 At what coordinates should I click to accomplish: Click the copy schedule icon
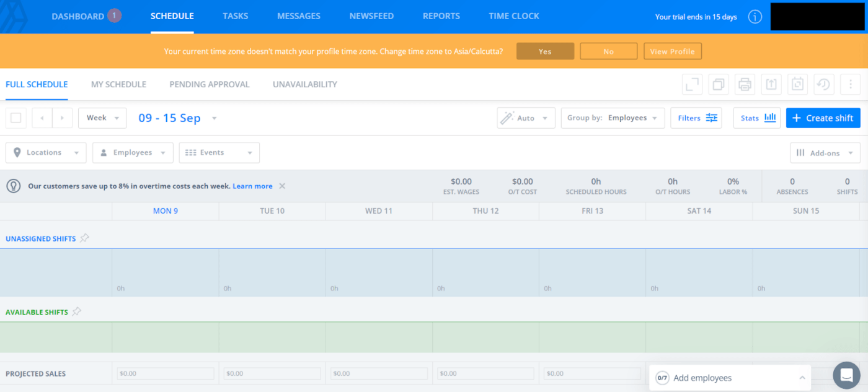[x=719, y=84]
